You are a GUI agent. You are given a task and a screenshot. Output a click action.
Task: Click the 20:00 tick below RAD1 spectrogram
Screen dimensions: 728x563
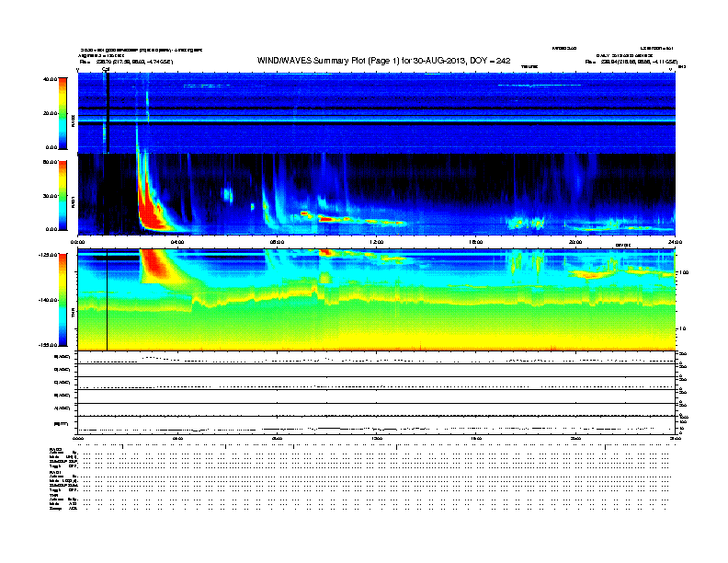[575, 242]
